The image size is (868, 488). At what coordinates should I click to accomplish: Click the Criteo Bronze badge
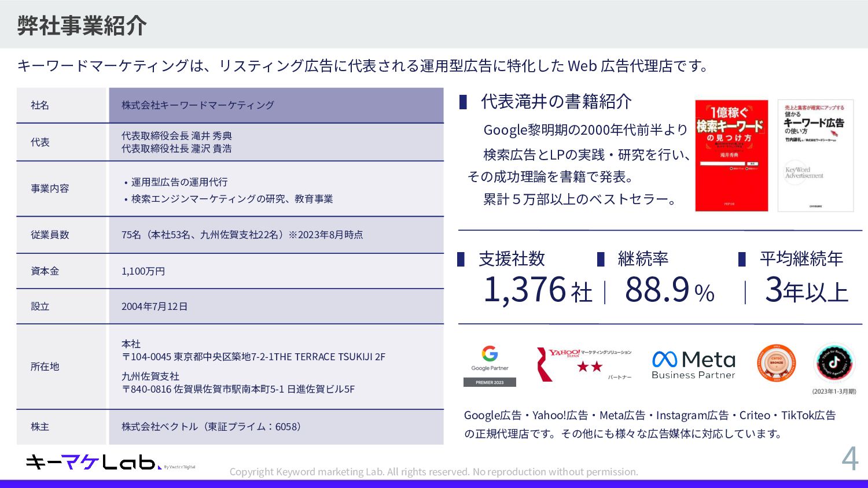pos(777,363)
